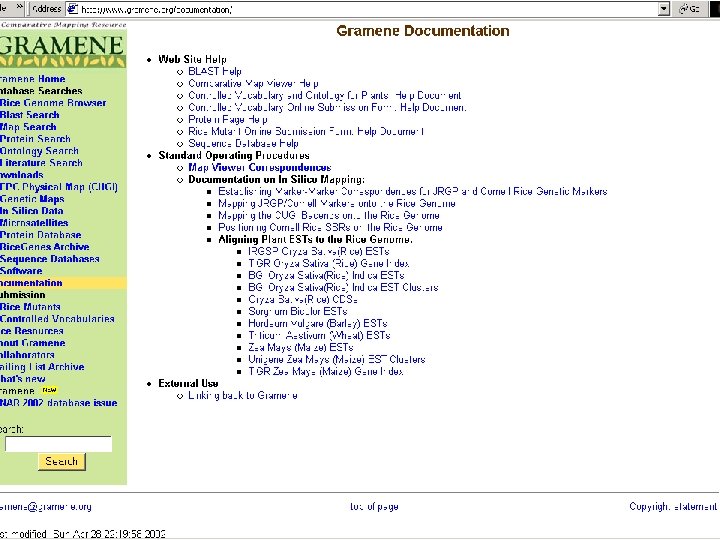Open Sorghum Bicolor ESTs link
The height and width of the screenshot is (540, 720).
click(298, 311)
